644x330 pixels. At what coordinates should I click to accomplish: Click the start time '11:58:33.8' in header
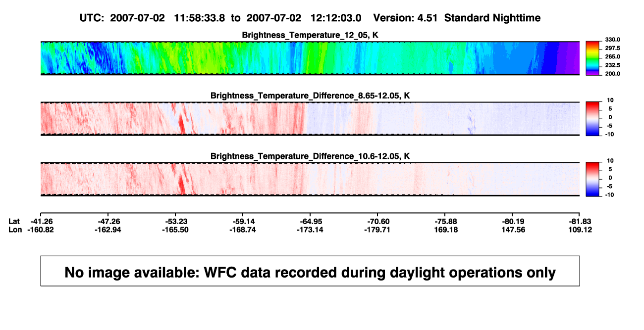coord(200,18)
